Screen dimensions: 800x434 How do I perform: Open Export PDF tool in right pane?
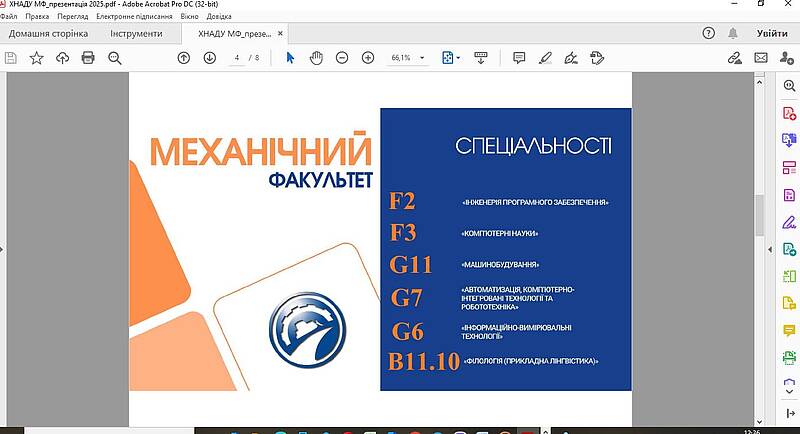tap(789, 140)
